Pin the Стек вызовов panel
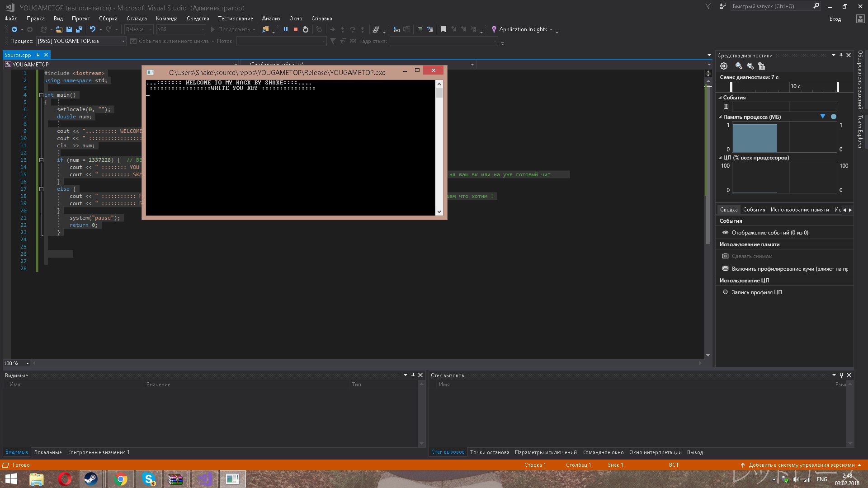The image size is (868, 488). (841, 375)
